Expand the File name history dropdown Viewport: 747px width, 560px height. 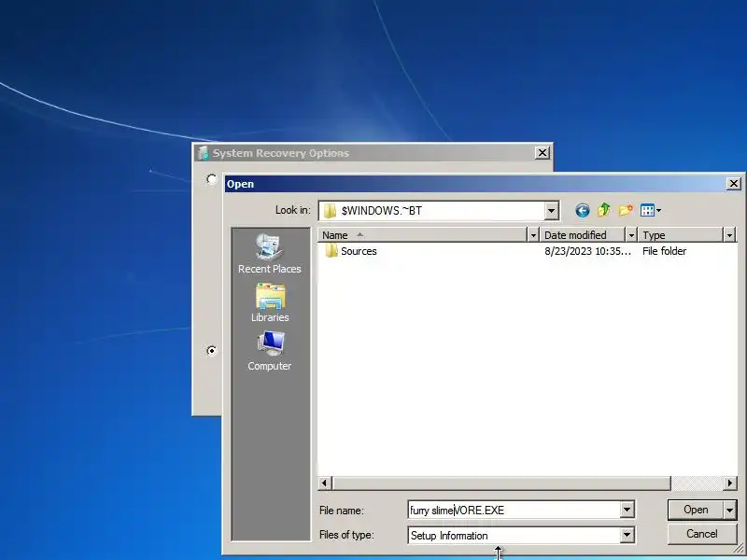[x=627, y=510]
